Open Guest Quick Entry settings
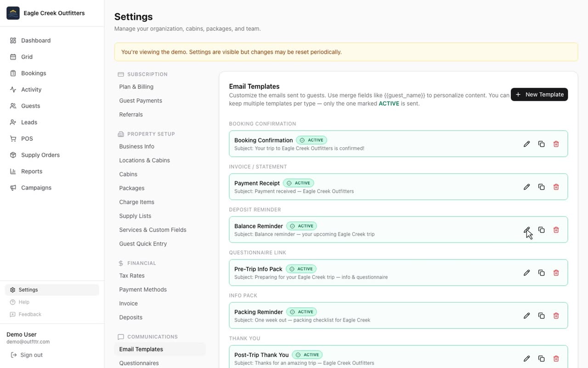 coord(160,243)
